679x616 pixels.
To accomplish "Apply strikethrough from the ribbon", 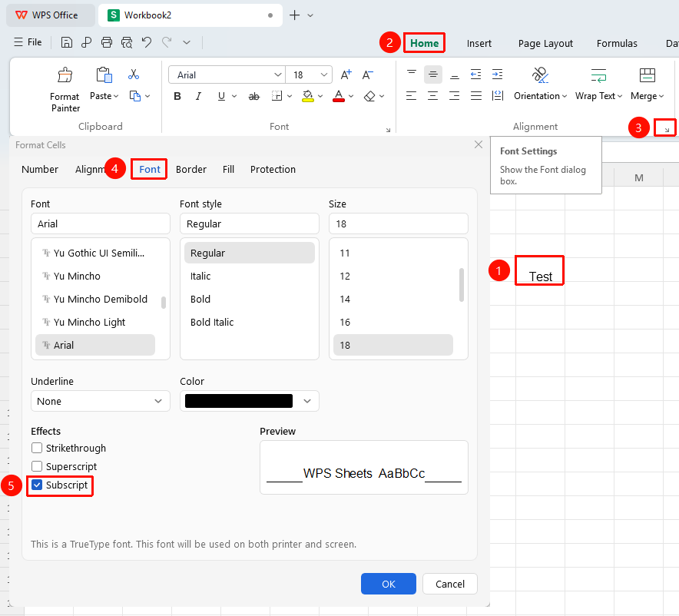I will click(x=254, y=96).
